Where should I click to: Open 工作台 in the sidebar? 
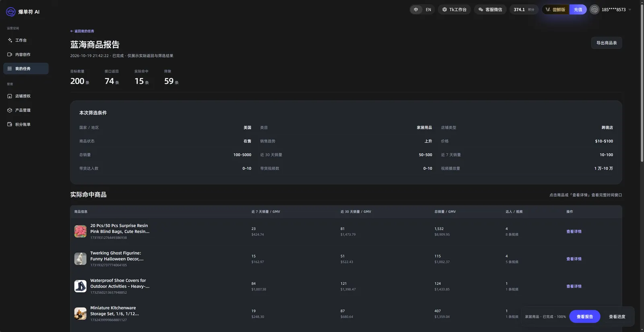[26, 40]
